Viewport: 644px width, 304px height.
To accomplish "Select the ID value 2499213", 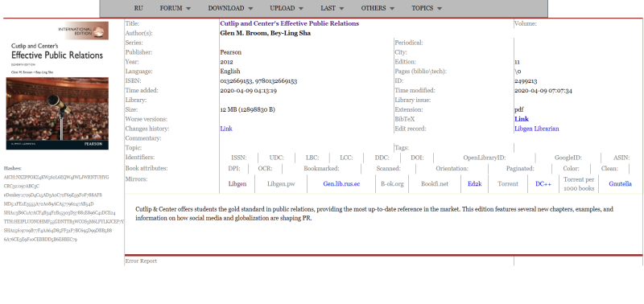I will [x=526, y=80].
